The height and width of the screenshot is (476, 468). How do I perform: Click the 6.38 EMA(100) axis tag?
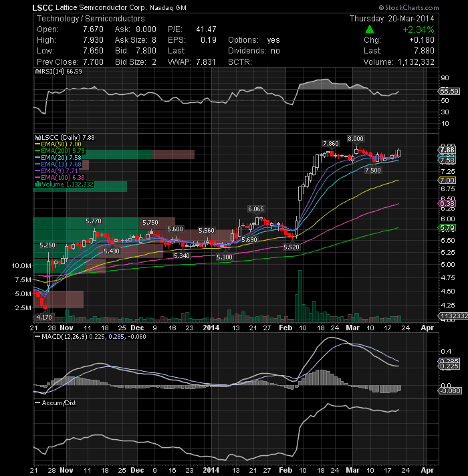pos(447,204)
